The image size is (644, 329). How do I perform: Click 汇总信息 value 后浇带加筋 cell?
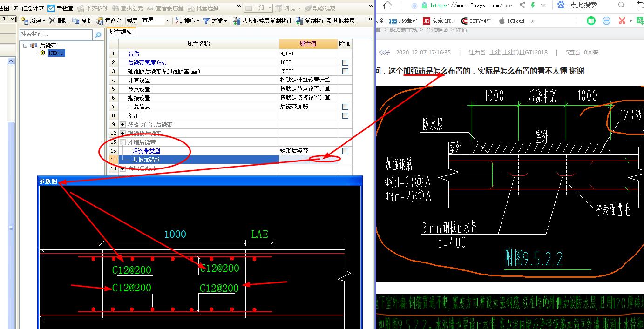(x=308, y=107)
